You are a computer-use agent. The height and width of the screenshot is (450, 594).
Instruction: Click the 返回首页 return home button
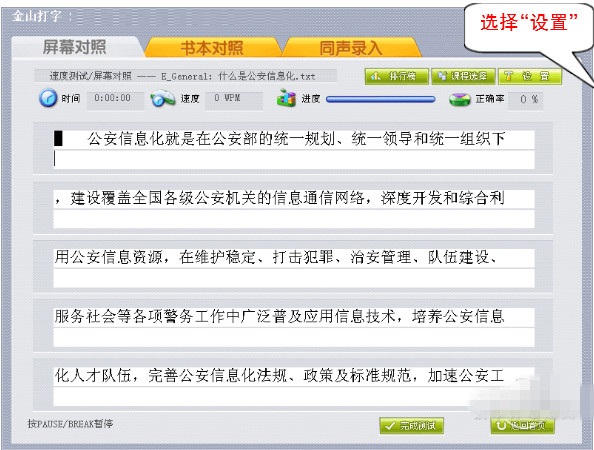tap(523, 426)
